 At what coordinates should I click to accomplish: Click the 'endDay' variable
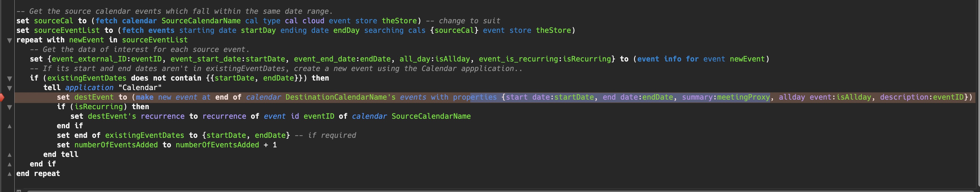(x=346, y=30)
